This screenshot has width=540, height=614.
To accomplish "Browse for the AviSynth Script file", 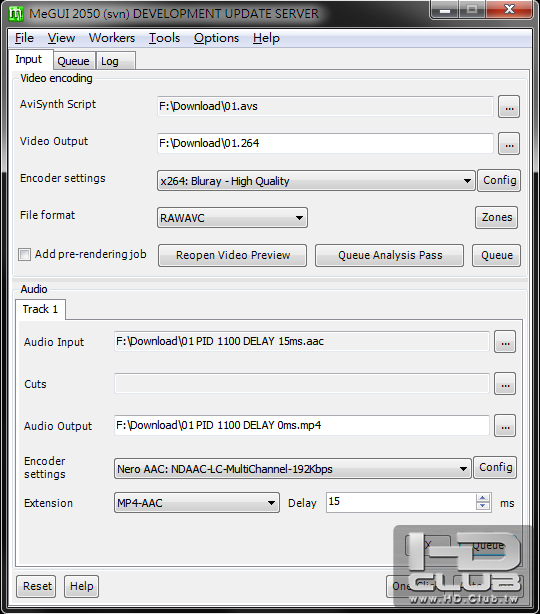I will pos(509,107).
